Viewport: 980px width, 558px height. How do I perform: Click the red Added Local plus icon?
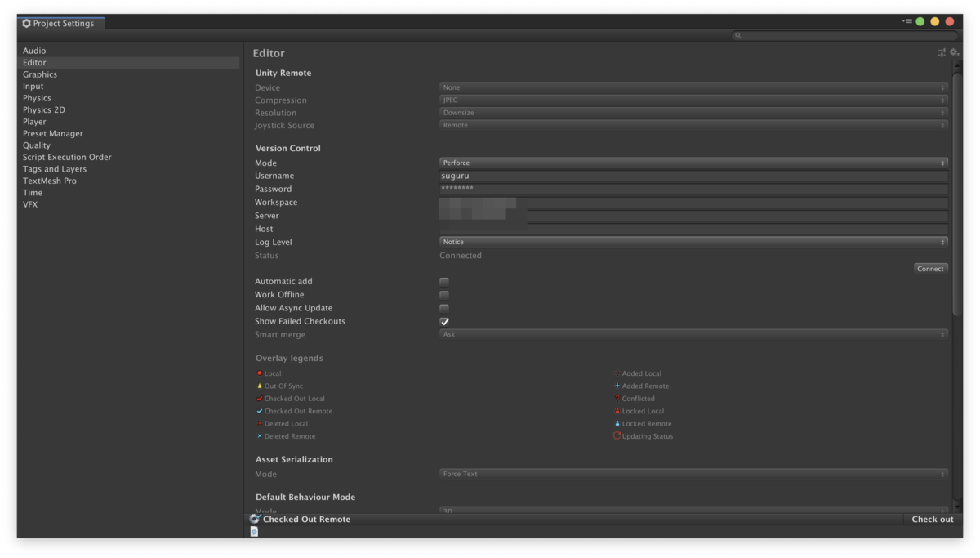617,373
